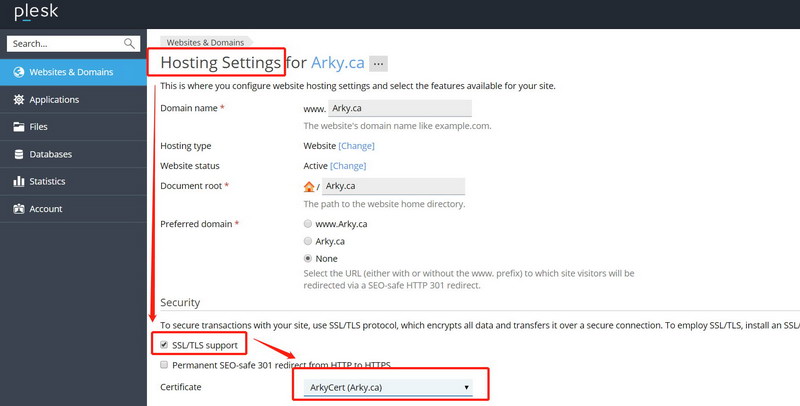
Task: Click Change link for Website status
Action: coord(348,166)
